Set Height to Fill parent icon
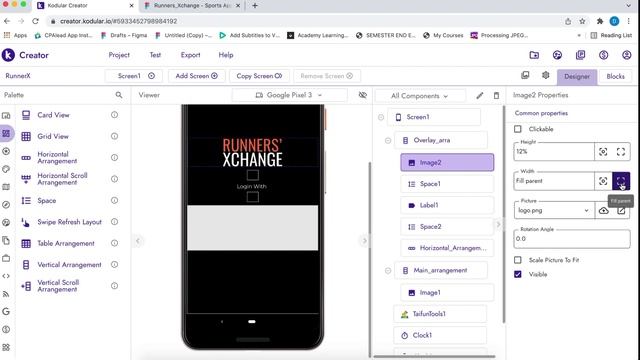 [x=621, y=152]
